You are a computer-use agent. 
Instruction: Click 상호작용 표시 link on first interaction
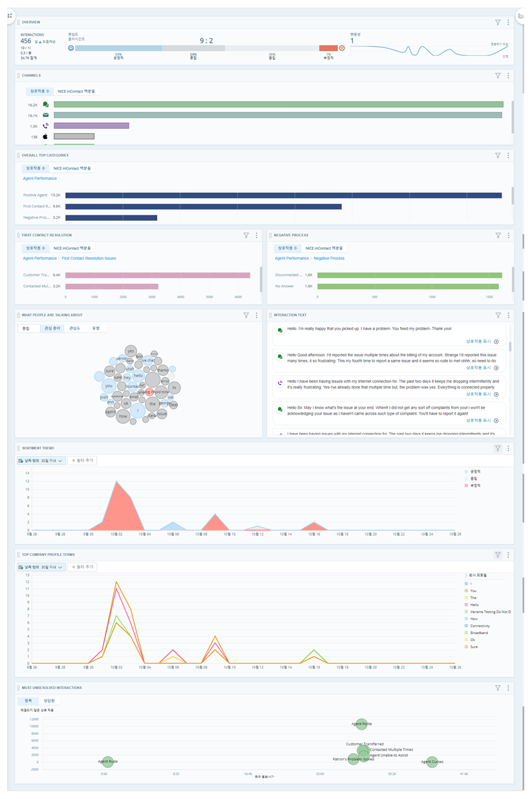point(478,341)
